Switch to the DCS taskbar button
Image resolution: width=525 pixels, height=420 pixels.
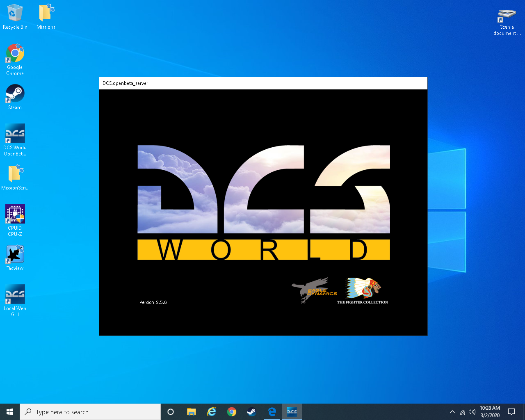click(292, 412)
